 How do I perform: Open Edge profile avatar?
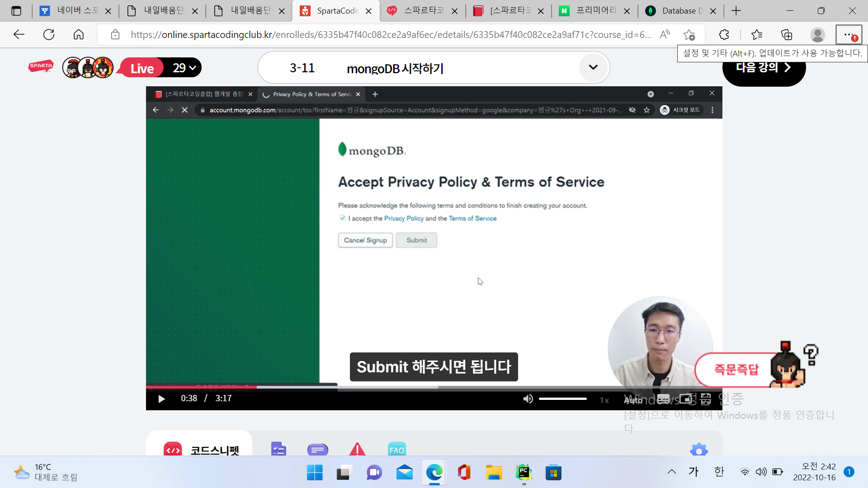pos(817,34)
